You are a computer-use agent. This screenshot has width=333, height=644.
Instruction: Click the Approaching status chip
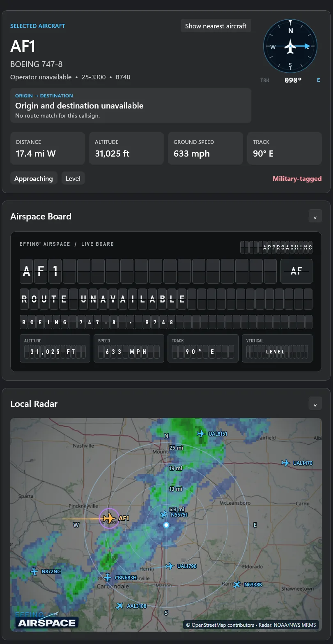click(x=34, y=178)
